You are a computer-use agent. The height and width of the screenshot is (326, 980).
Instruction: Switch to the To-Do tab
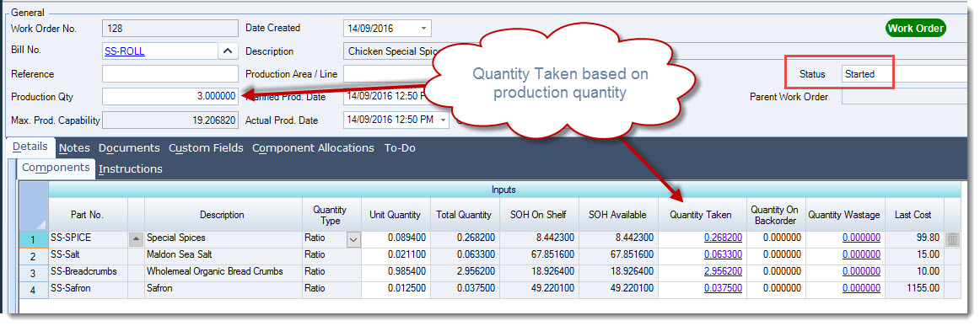[400, 148]
